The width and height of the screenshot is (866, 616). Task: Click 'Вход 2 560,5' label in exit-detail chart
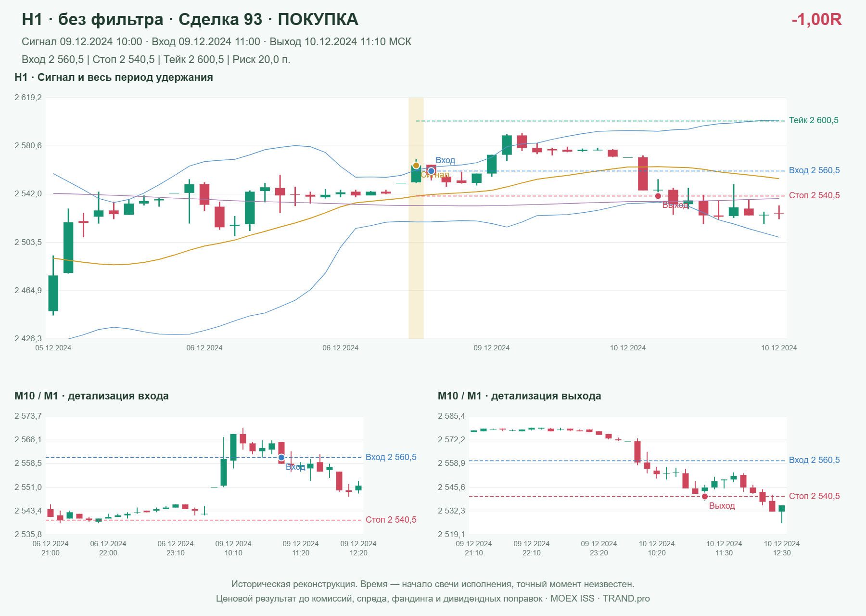(x=815, y=460)
